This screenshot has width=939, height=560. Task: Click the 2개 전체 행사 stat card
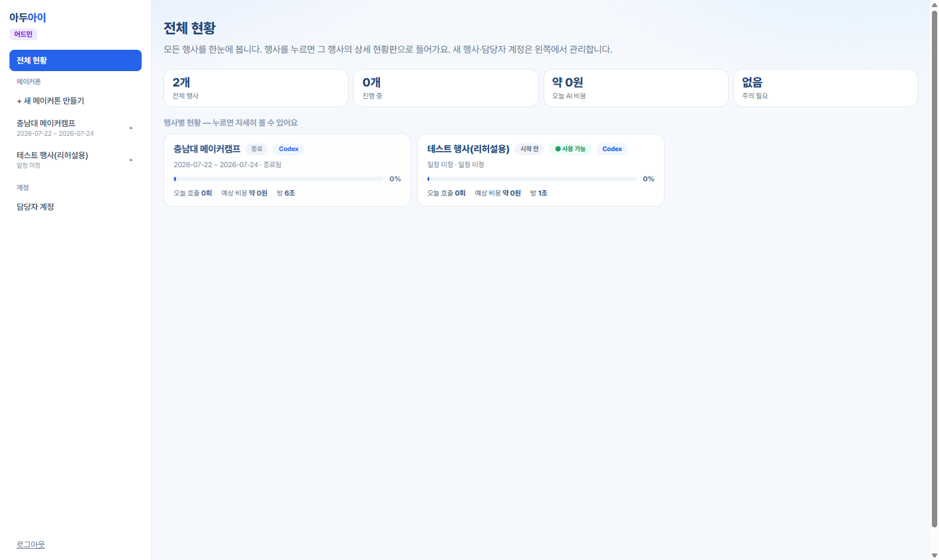[256, 88]
